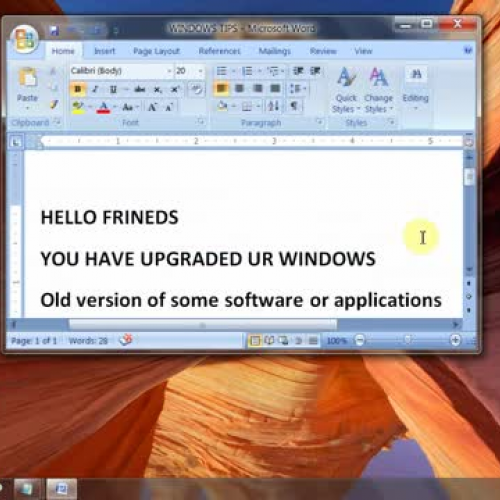Apply red font color

point(103,107)
